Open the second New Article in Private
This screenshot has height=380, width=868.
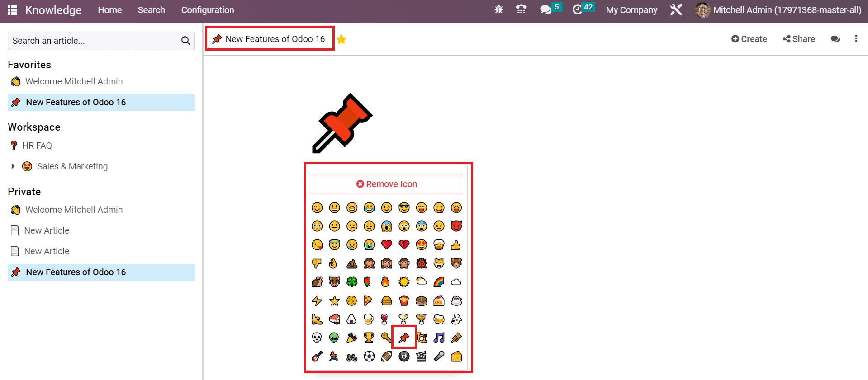47,251
